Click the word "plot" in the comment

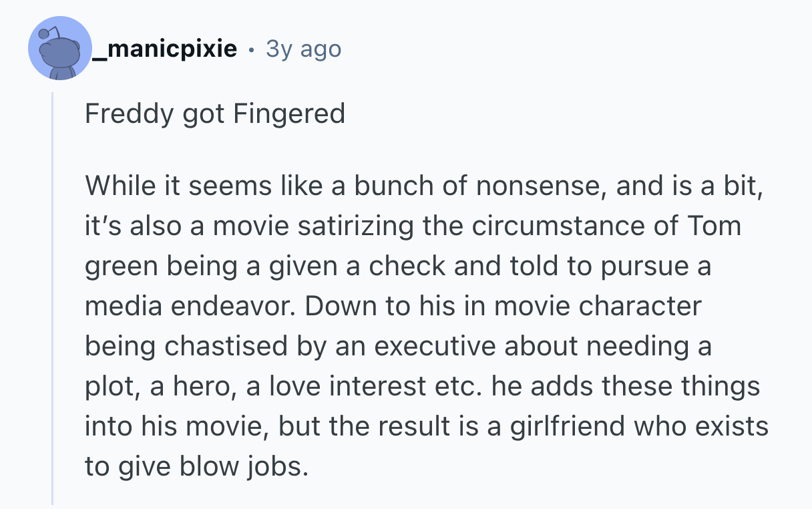pos(106,387)
